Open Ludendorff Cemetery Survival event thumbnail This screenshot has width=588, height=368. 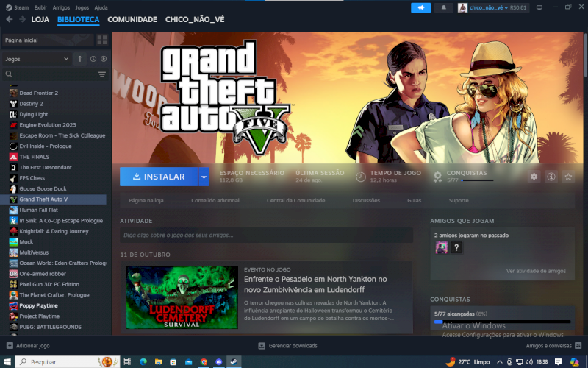(182, 297)
